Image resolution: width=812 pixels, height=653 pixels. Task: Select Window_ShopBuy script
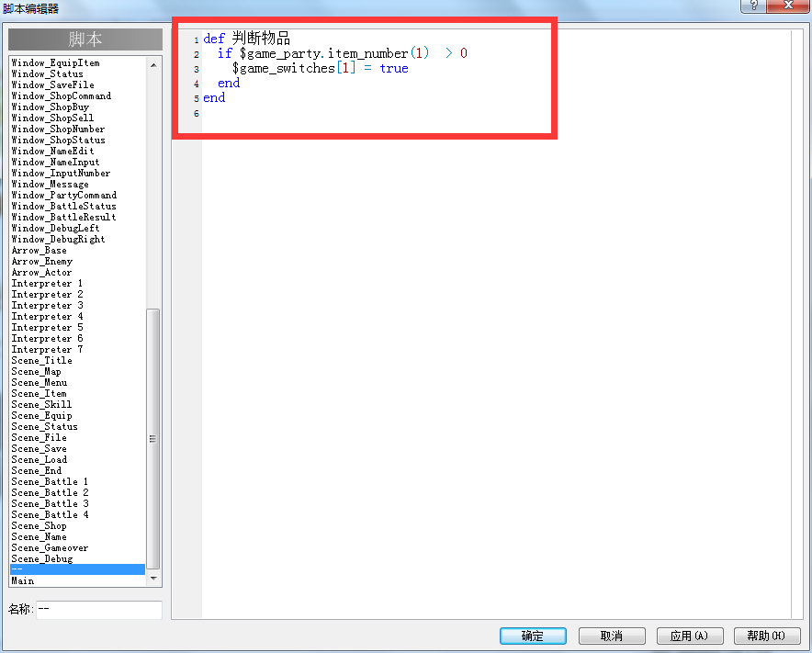click(51, 107)
